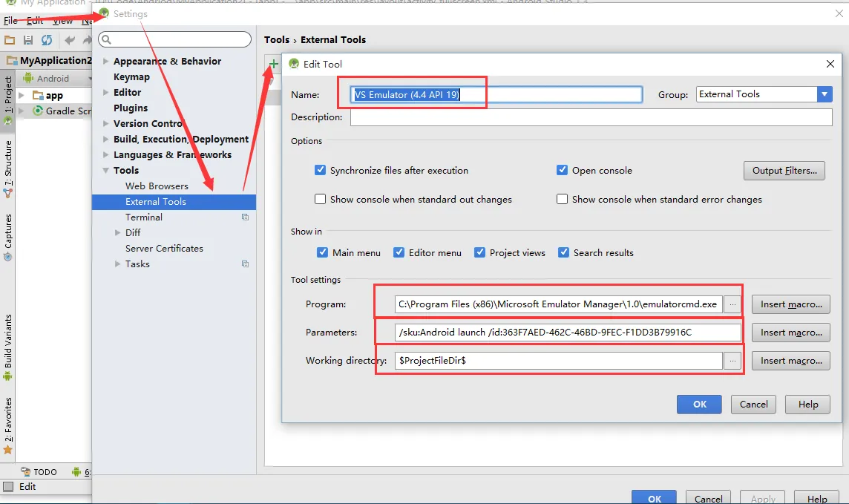Select External Tools in settings tree

174,201
